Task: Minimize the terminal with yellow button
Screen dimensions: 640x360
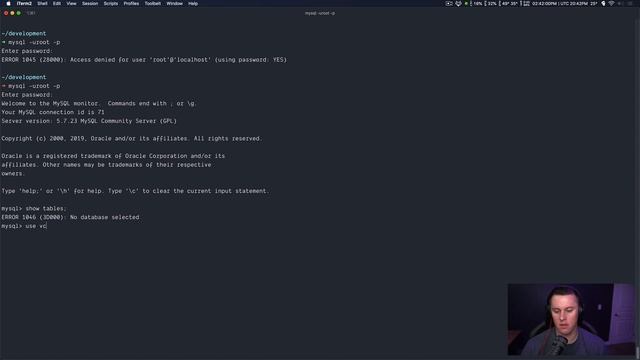Action: point(12,13)
